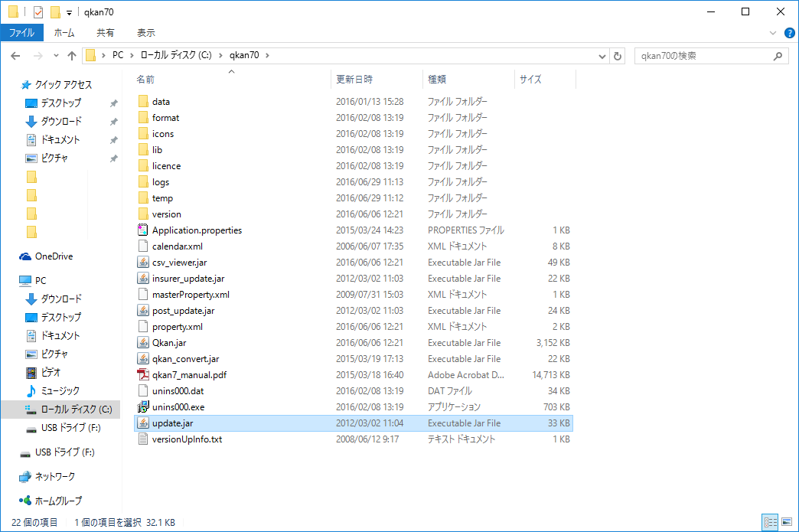Screen dimensions: 799x532
Task: Go up to the parent folder
Action: [x=71, y=55]
